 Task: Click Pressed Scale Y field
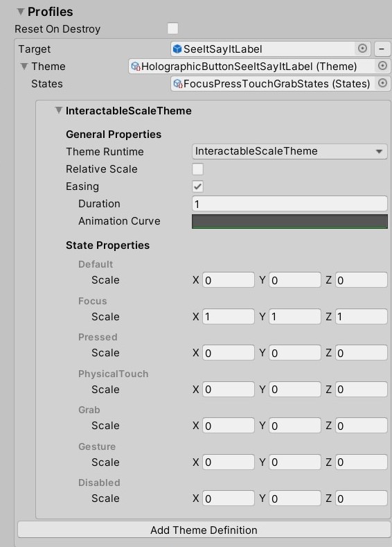click(295, 353)
